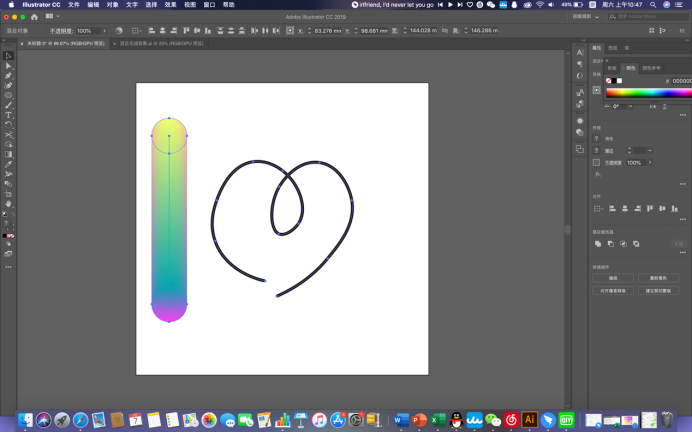
Task: Open the 效果 (Effect) menu
Action: 170,5
